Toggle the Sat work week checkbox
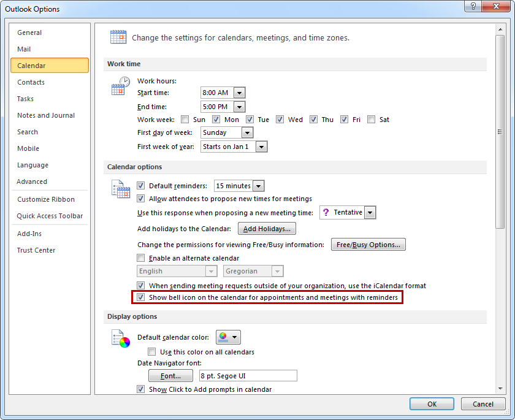The image size is (515, 420). 371,119
